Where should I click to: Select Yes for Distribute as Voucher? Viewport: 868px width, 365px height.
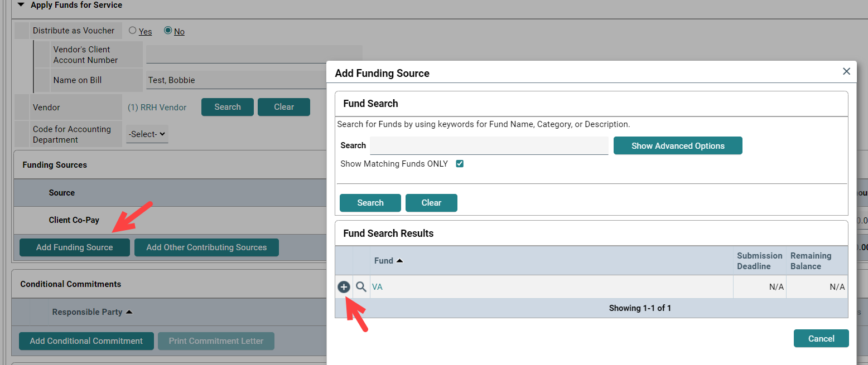pos(133,31)
